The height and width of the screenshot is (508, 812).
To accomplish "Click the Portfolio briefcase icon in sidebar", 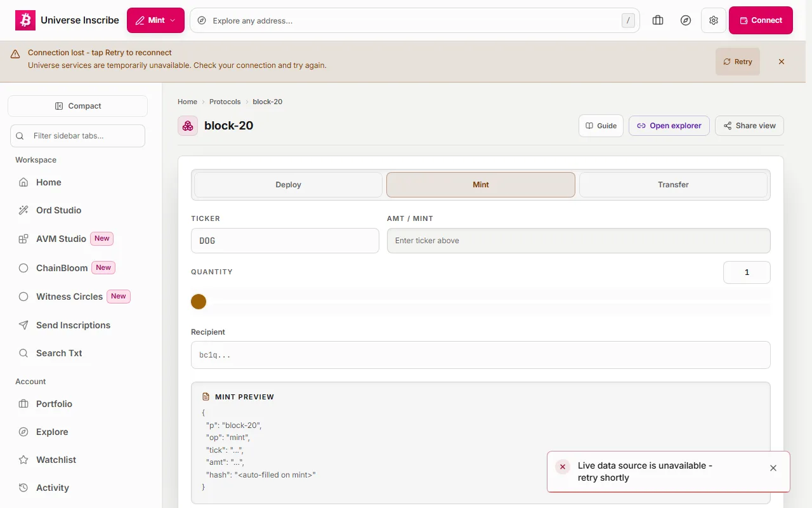I will [23, 404].
